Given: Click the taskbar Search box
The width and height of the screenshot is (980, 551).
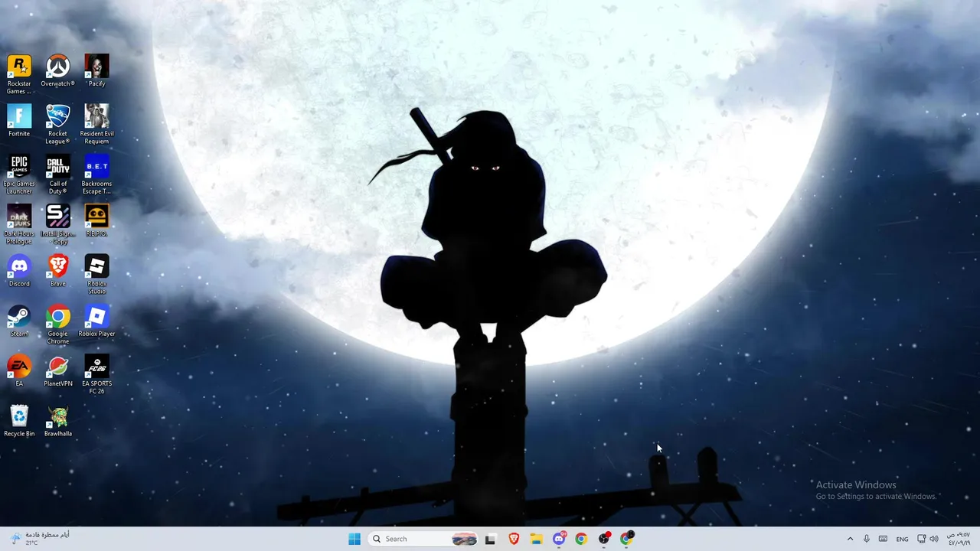Looking at the screenshot, I should pyautogui.click(x=423, y=539).
